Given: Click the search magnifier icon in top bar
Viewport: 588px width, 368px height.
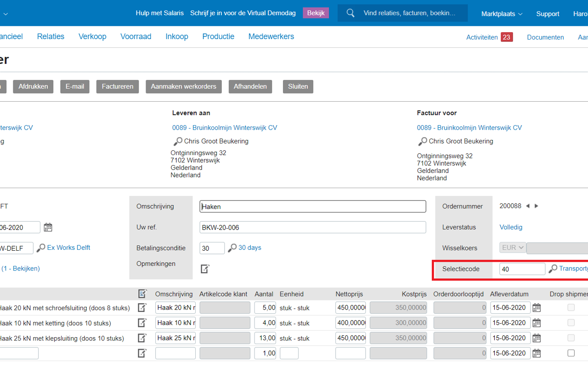Looking at the screenshot, I should coord(351,13).
